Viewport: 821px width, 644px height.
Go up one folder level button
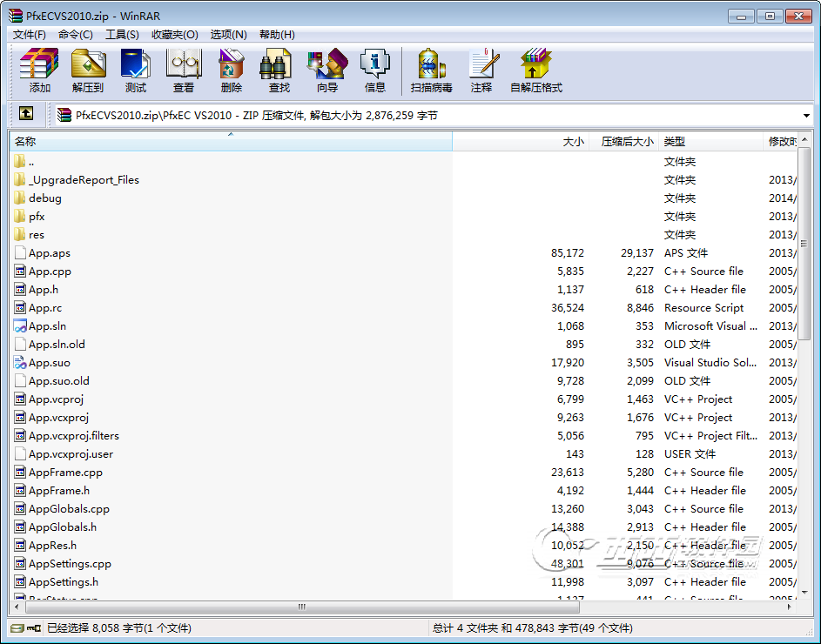[25, 113]
